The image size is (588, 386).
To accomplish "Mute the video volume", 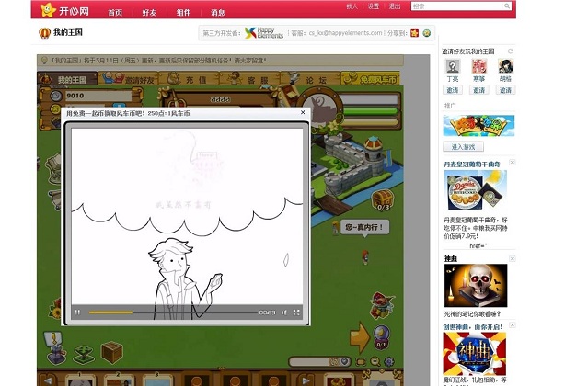I will (x=283, y=312).
